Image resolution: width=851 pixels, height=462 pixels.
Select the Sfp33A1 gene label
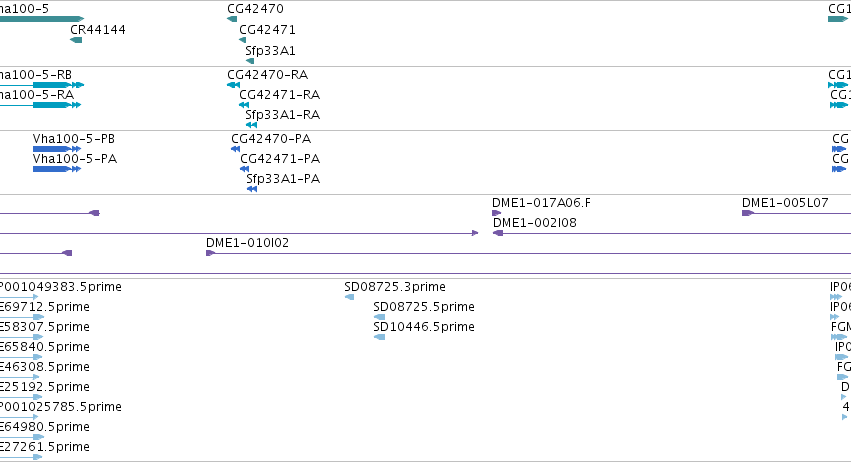coord(270,50)
